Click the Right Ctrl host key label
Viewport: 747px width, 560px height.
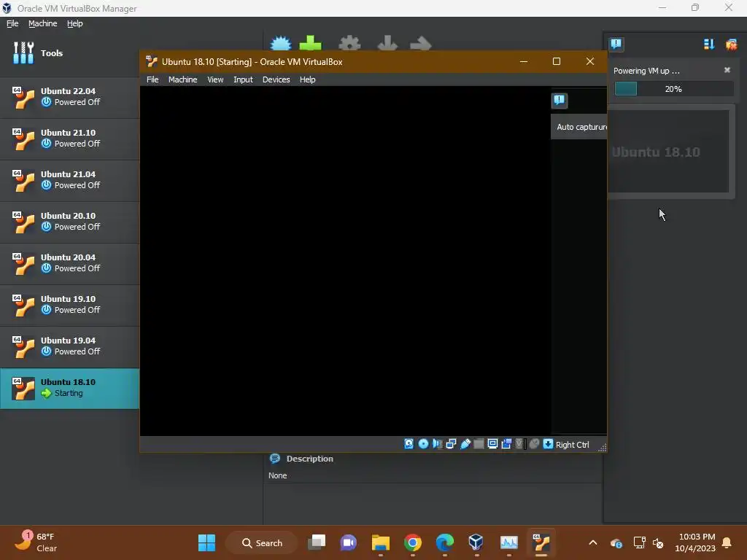[572, 444]
